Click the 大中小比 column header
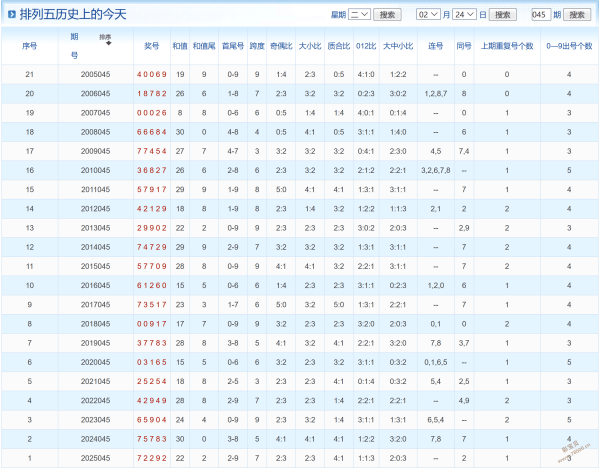This screenshot has width=600, height=468. [398, 46]
